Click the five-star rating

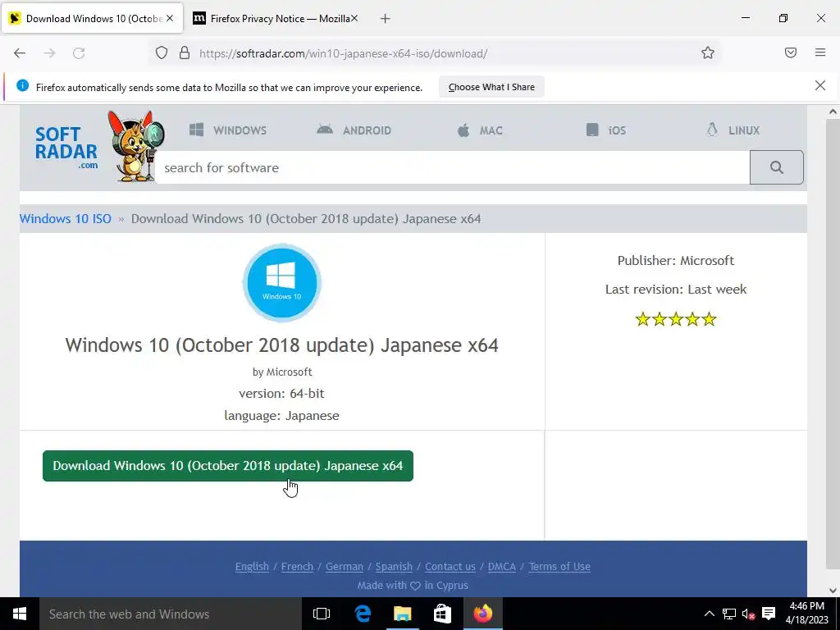tap(676, 319)
